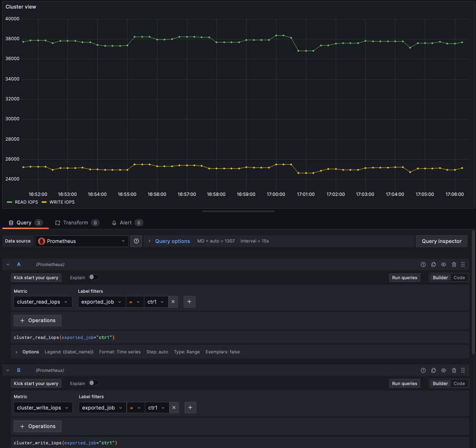
Task: Toggle visibility of query B
Action: (443, 370)
